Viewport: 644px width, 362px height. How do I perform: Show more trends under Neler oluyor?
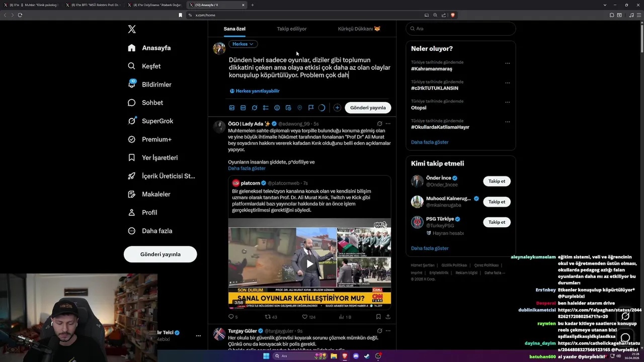(x=430, y=142)
